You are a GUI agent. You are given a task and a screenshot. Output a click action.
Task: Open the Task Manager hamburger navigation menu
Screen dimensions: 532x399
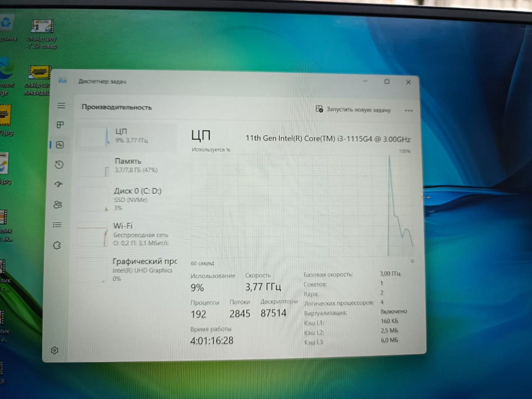click(61, 106)
